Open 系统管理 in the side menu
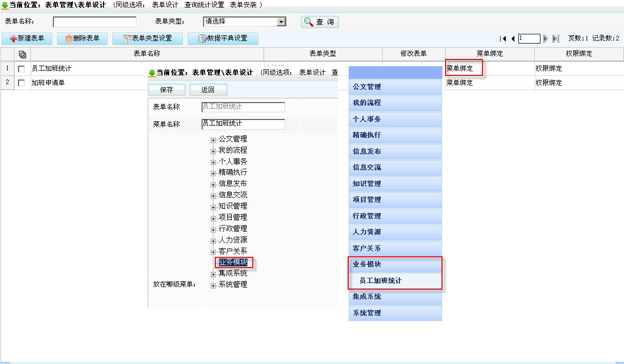 click(395, 313)
